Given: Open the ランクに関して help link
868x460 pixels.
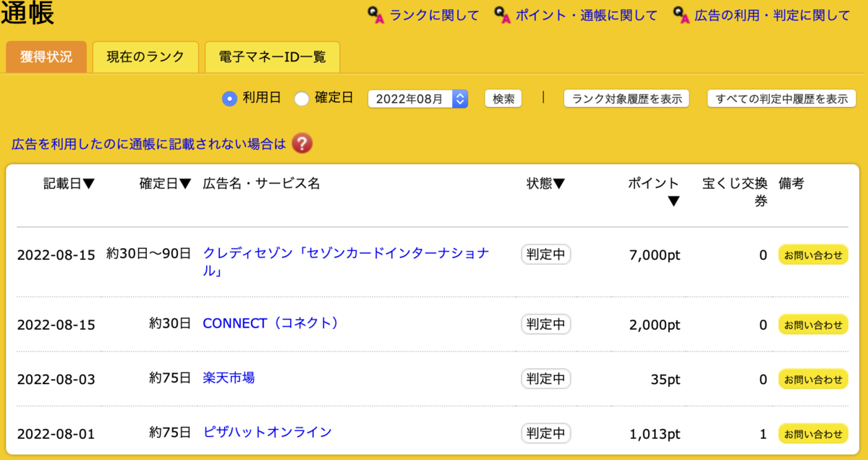Looking at the screenshot, I should coord(434,15).
